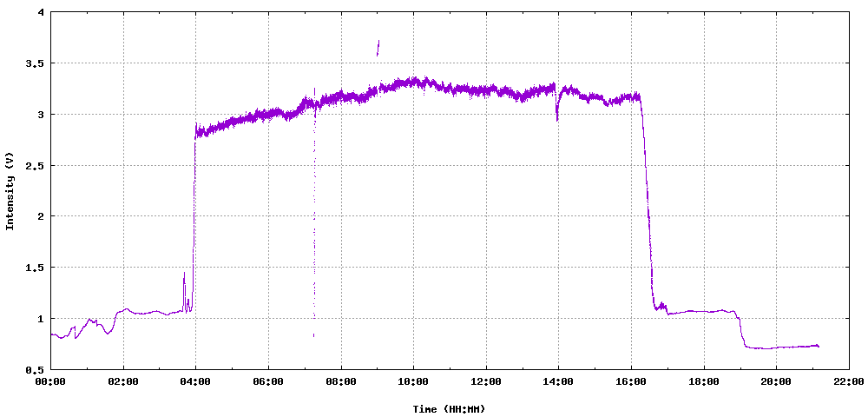The height and width of the screenshot is (417, 868).
Task: Click the x-axis label 14:00
Action: point(558,381)
